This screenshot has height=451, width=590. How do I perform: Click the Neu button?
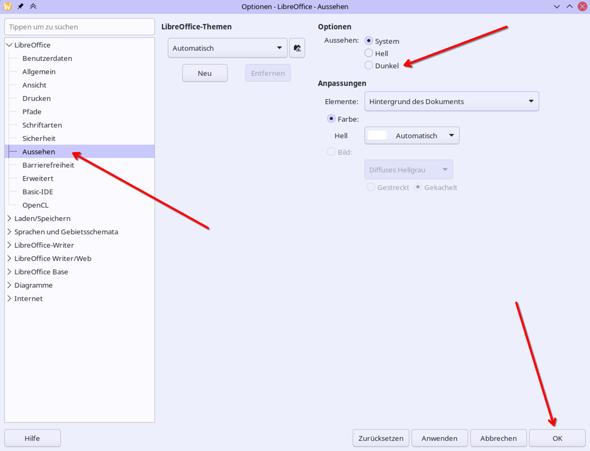(x=205, y=73)
